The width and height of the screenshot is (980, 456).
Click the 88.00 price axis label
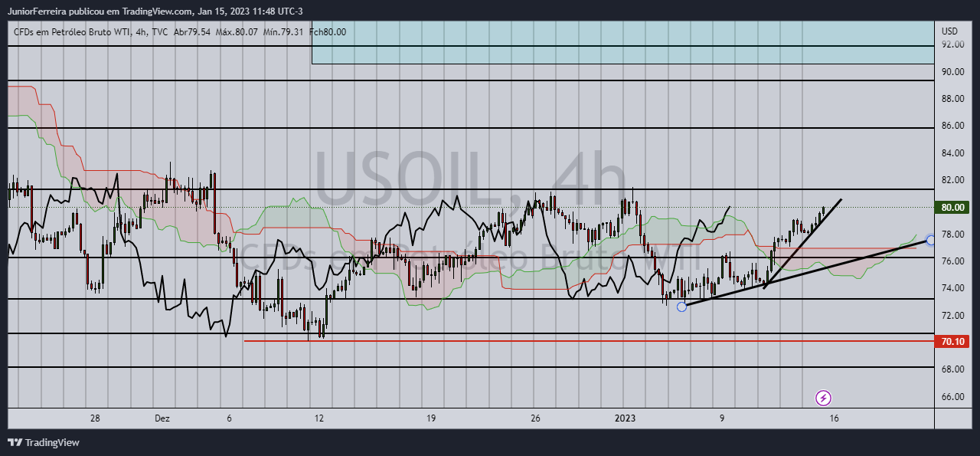[x=952, y=99]
